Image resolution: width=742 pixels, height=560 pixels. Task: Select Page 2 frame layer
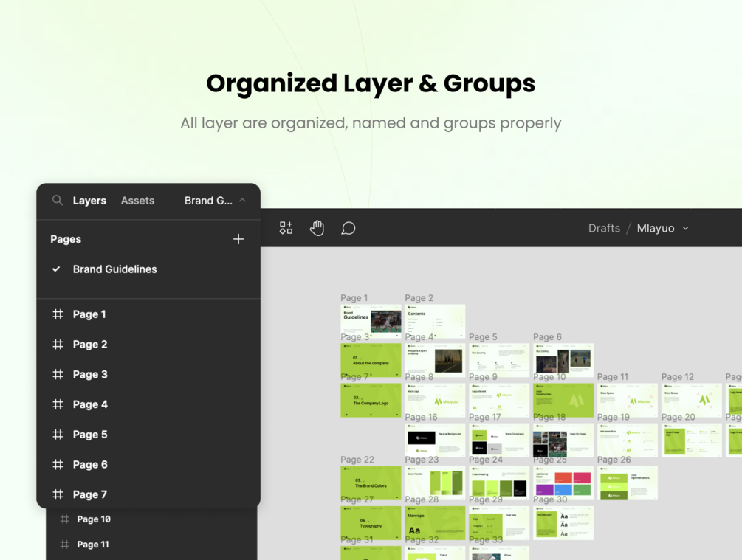point(148,345)
